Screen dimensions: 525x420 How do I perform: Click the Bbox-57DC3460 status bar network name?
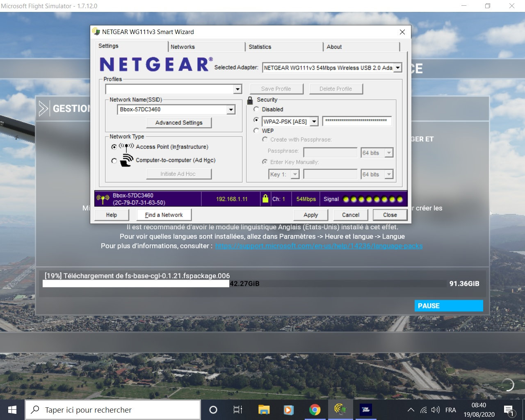point(133,196)
